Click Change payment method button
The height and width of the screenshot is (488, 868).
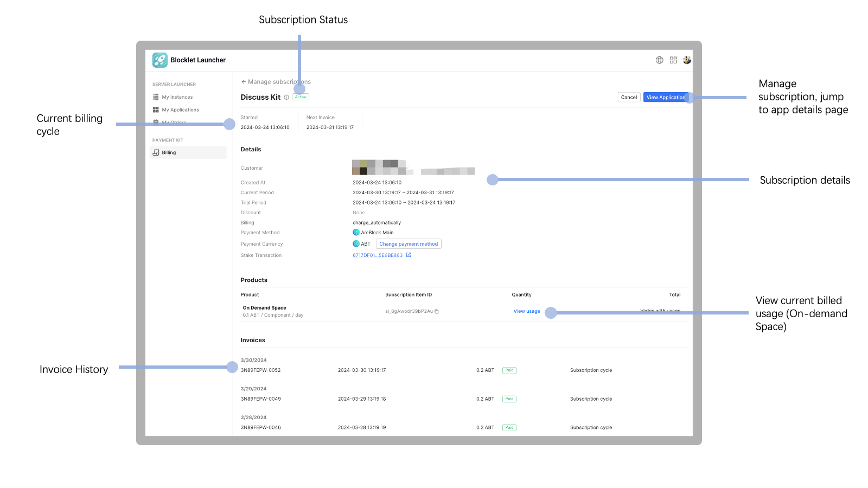click(x=409, y=244)
